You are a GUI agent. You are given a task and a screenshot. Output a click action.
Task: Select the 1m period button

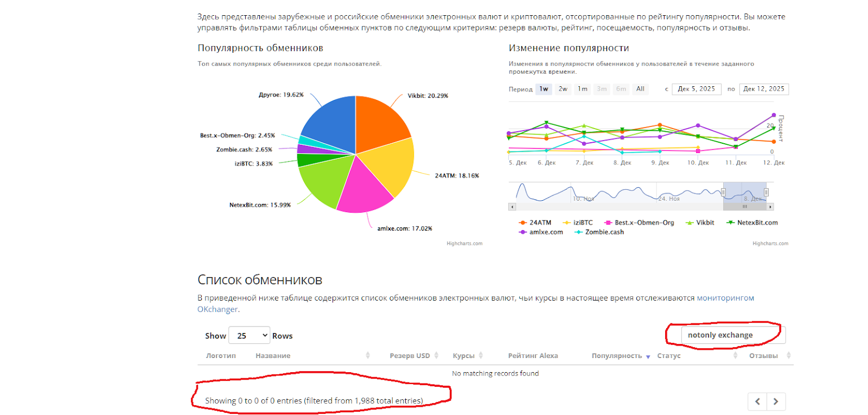583,89
